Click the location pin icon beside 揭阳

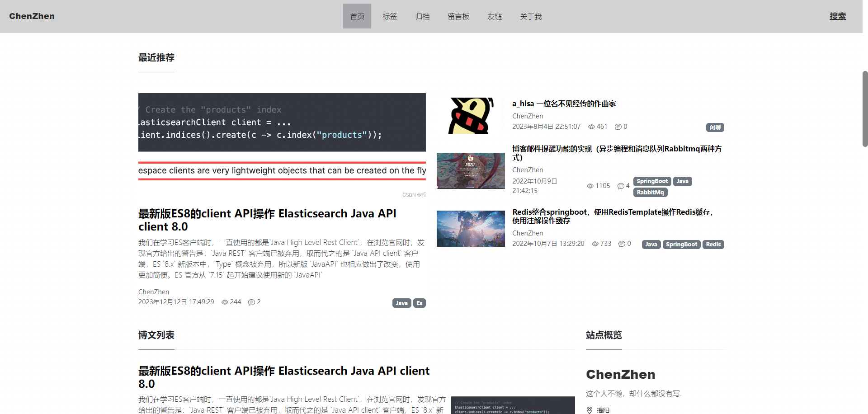[x=589, y=410]
